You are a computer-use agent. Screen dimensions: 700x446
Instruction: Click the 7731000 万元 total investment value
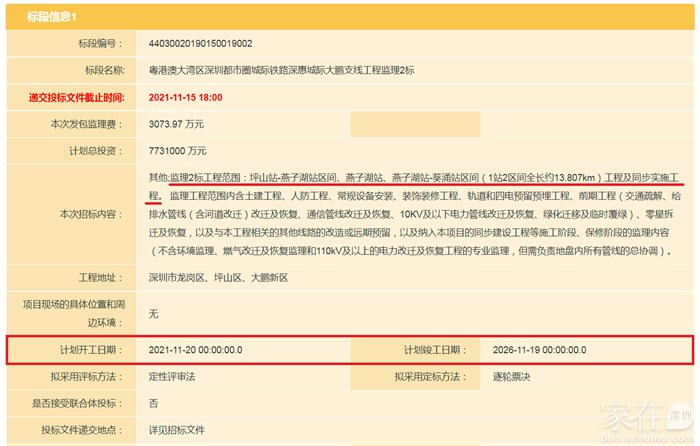(177, 150)
